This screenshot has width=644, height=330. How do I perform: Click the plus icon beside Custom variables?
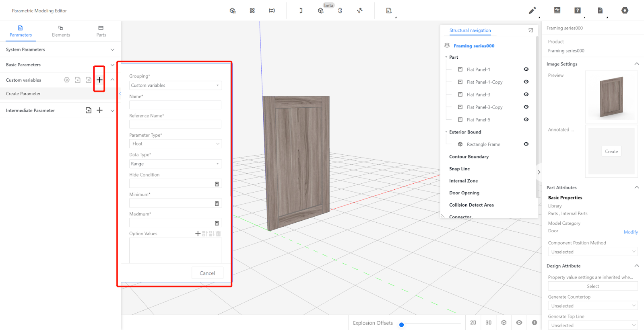pyautogui.click(x=99, y=80)
